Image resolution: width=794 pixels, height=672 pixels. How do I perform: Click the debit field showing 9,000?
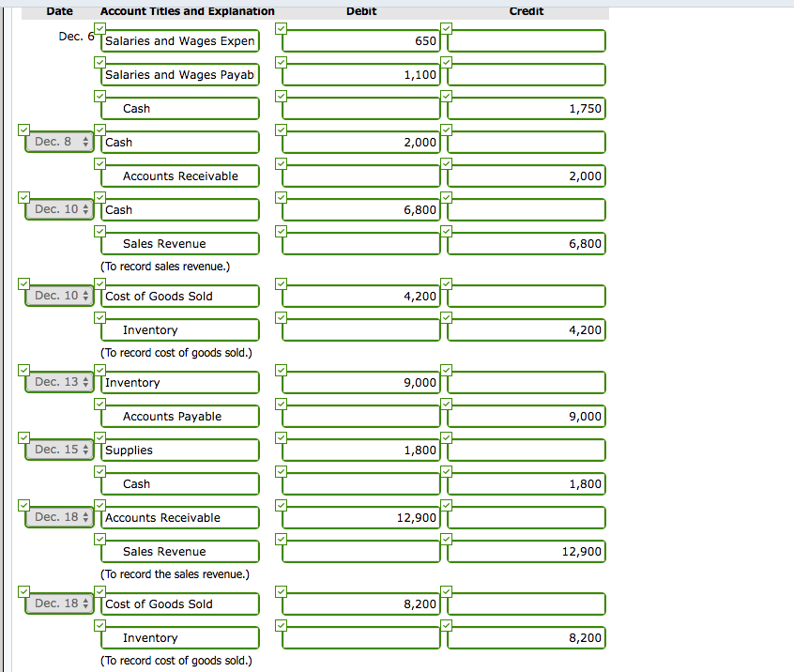[x=361, y=382]
